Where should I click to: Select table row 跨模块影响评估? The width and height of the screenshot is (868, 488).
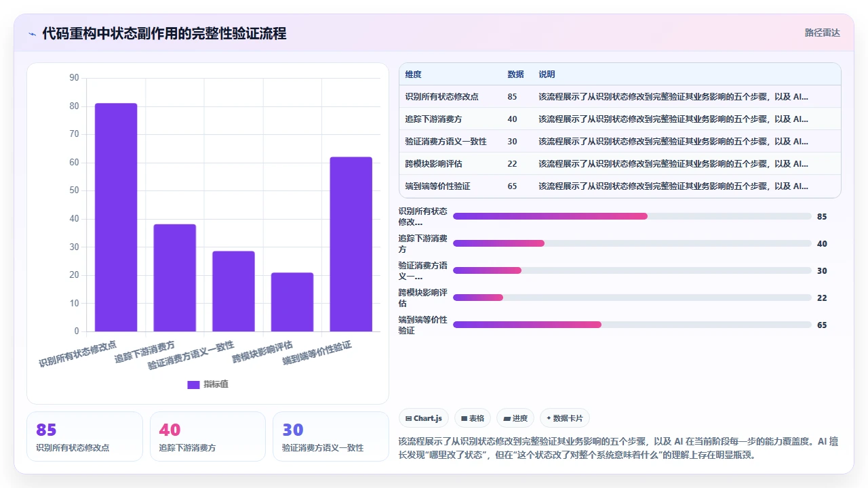point(620,164)
